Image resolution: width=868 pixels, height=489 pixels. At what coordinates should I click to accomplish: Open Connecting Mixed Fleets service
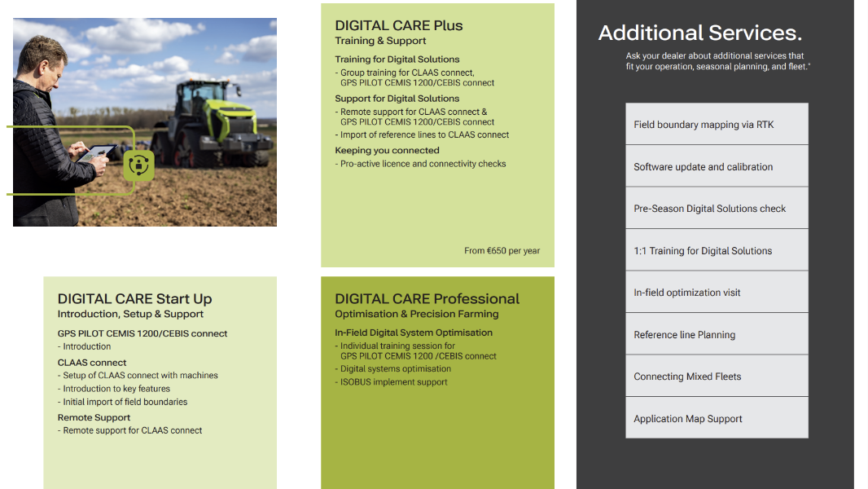tap(717, 376)
